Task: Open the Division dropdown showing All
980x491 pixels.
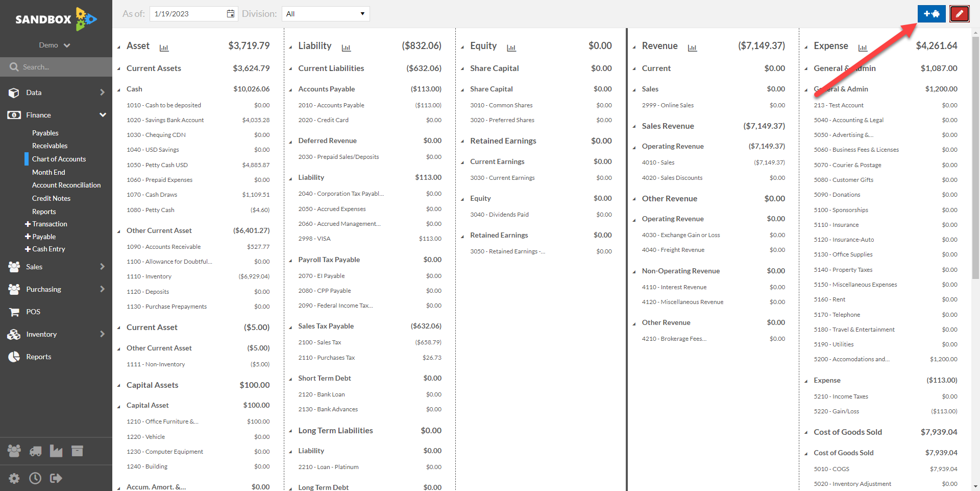Action: click(x=326, y=14)
